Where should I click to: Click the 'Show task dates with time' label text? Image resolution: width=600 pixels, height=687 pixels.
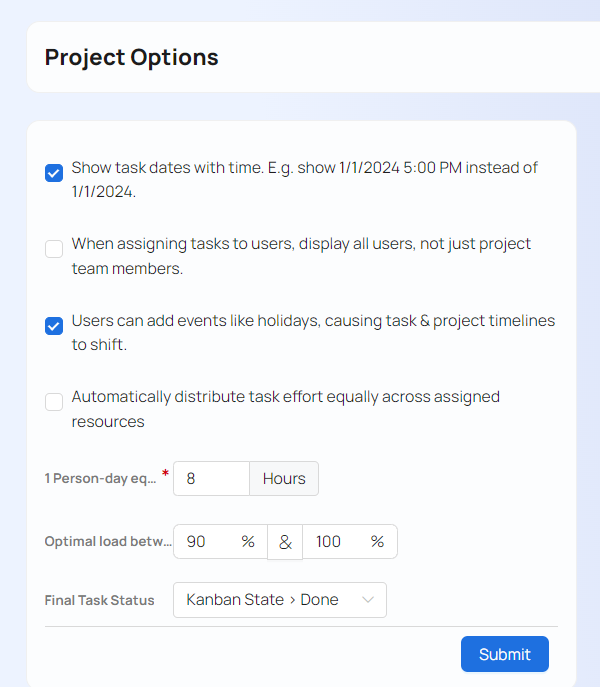(304, 168)
